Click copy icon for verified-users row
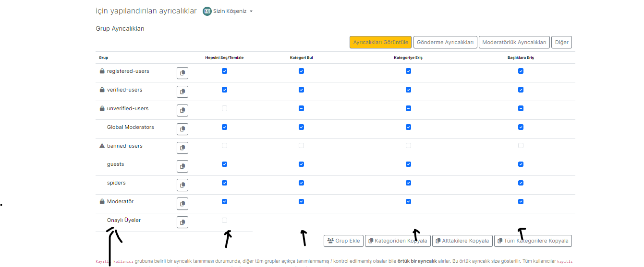The image size is (644, 267). click(x=182, y=92)
